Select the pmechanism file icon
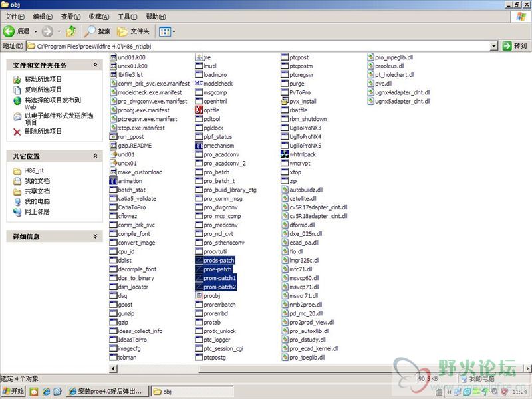The width and height of the screenshot is (532, 399). 199,146
